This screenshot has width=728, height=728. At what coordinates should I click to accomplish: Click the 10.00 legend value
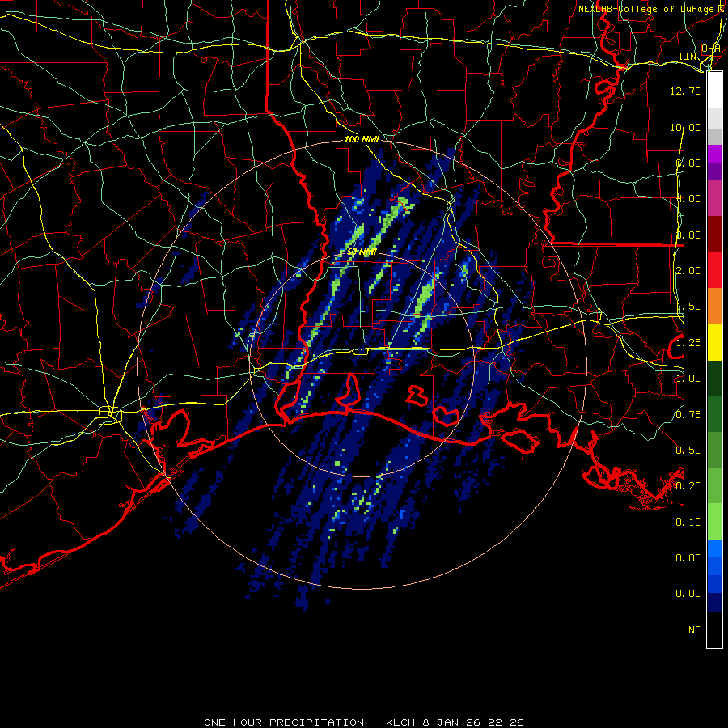(x=685, y=127)
